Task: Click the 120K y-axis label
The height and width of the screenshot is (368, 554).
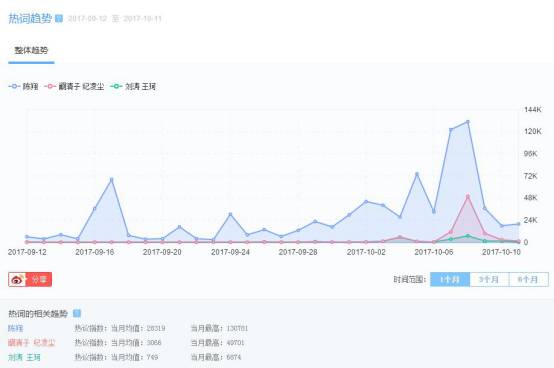Action: tap(532, 131)
